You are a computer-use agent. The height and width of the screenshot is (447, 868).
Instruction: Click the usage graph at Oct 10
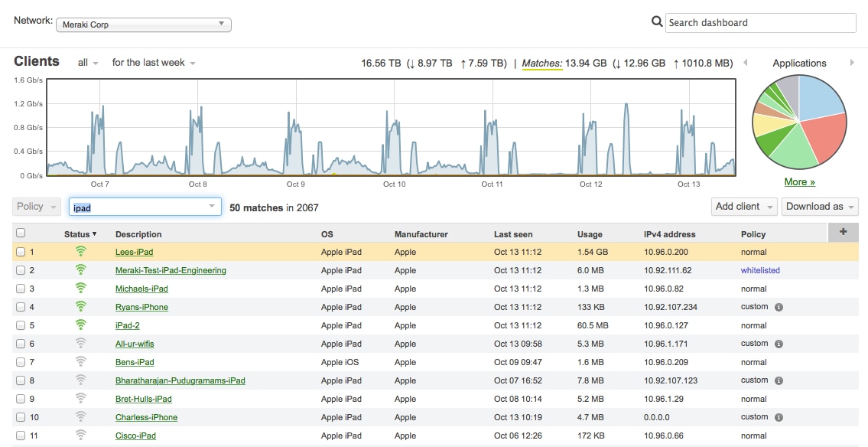point(394,127)
